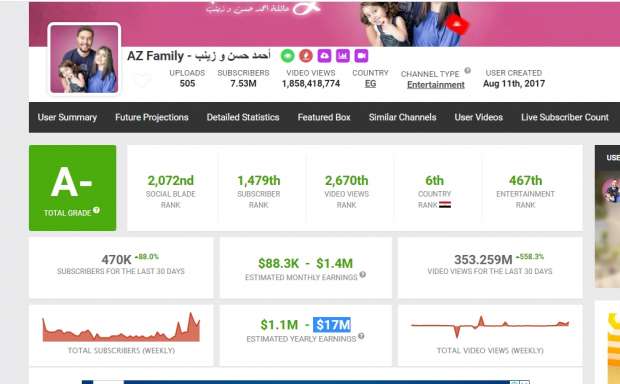
Task: Click the -558.3% video views change percentage
Action: tap(529, 257)
